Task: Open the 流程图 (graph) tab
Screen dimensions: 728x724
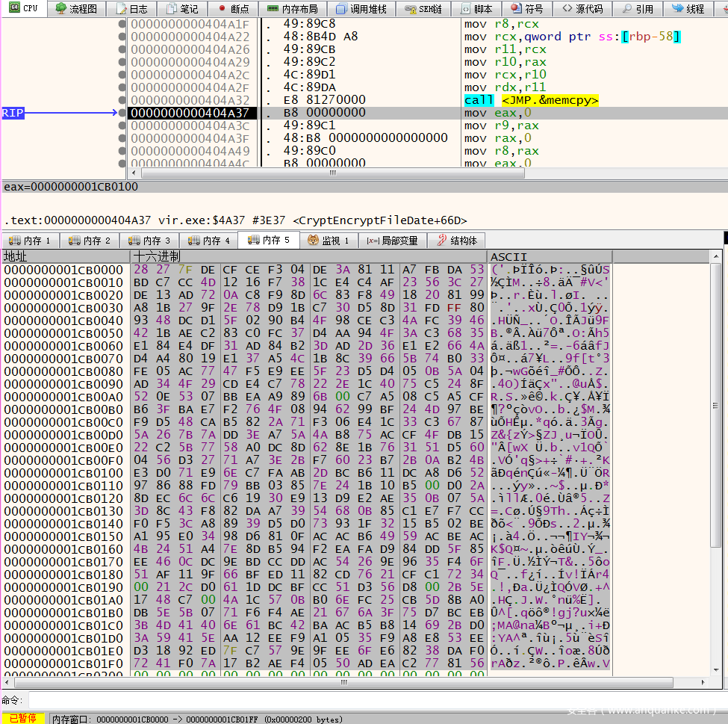Action: click(x=76, y=9)
